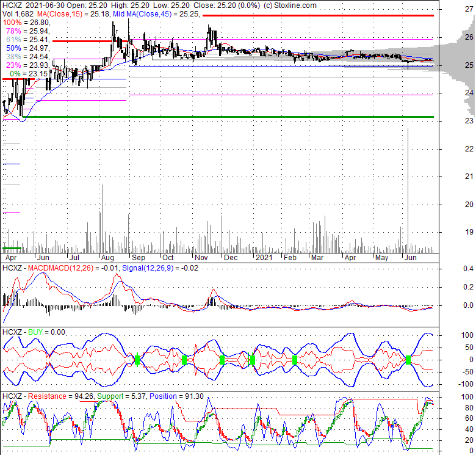Click the 'Support = 5.37' label
Viewport: 476px width, 455px height.
122,396
